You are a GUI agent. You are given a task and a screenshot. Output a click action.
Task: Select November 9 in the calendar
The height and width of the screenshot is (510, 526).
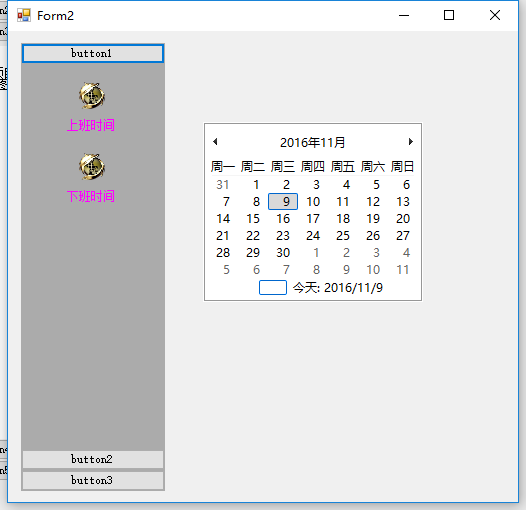pyautogui.click(x=283, y=202)
